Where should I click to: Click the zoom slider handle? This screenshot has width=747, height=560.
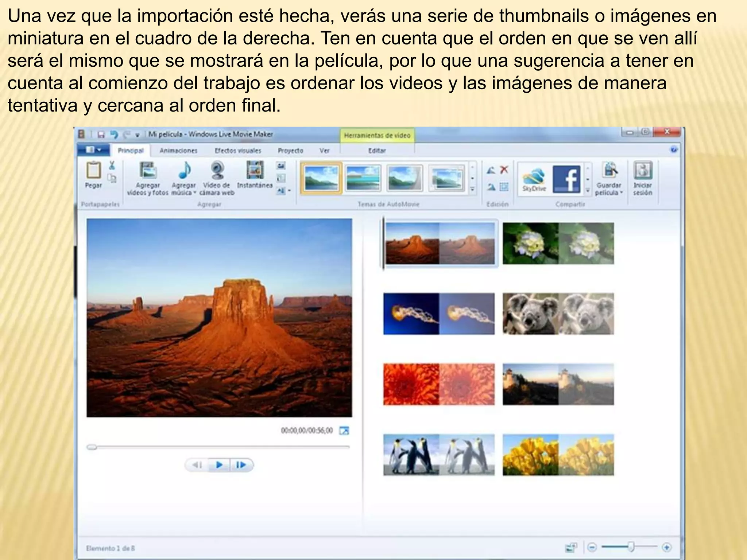coord(631,547)
